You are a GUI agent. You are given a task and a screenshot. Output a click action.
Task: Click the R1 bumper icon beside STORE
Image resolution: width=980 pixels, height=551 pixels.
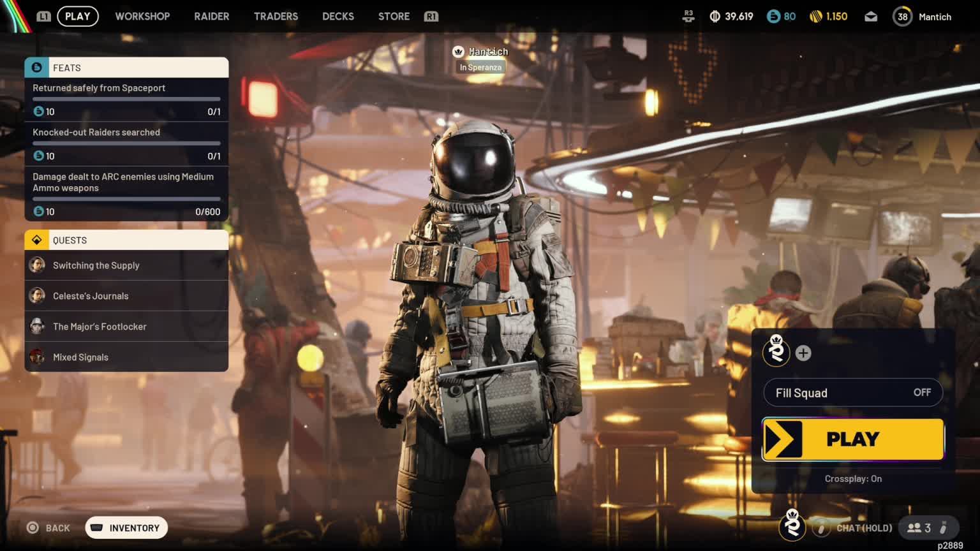pyautogui.click(x=431, y=17)
